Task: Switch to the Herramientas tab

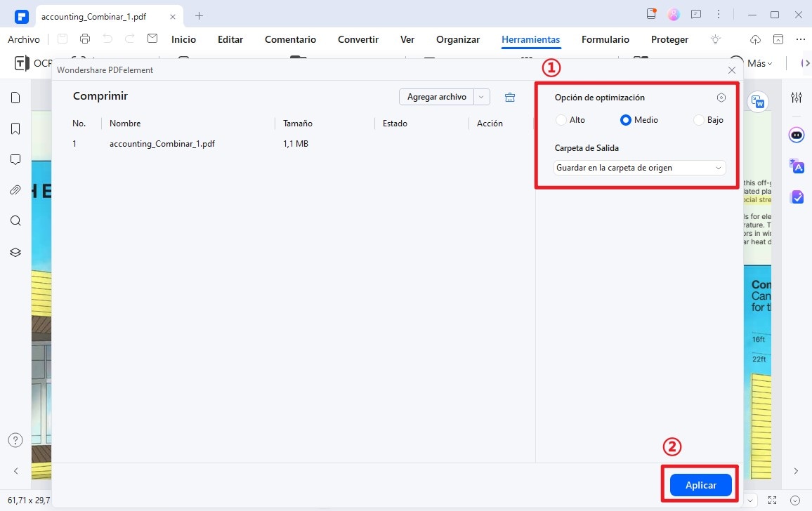Action: coord(531,39)
